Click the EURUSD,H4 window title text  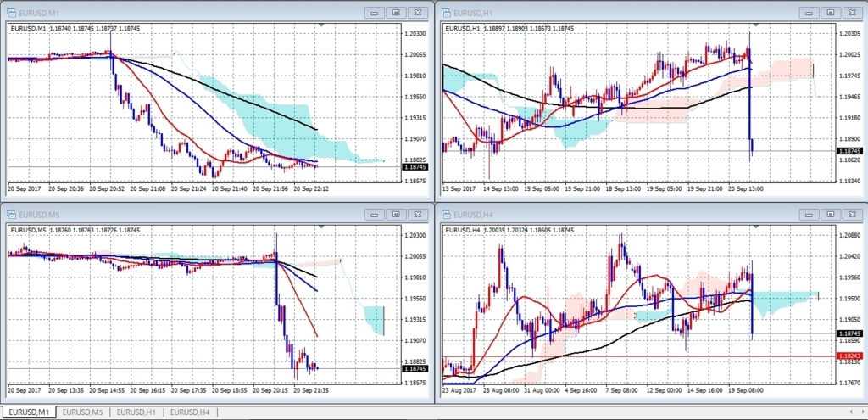point(471,215)
